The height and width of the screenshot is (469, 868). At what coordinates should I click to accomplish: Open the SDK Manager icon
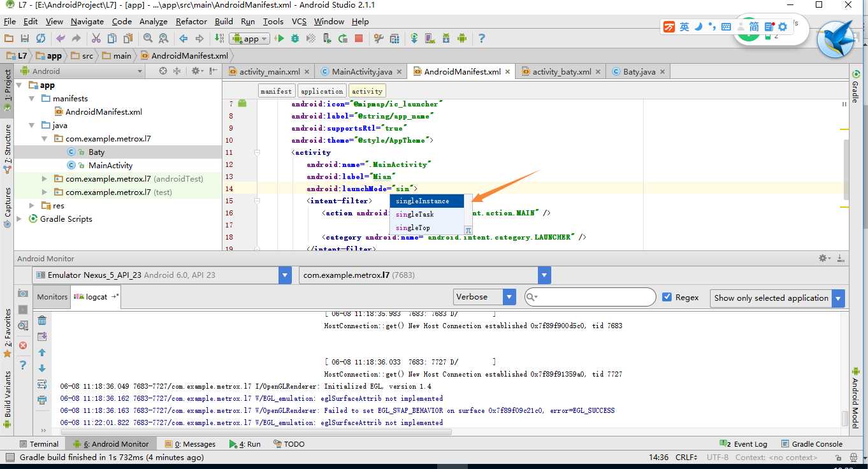[x=446, y=38]
